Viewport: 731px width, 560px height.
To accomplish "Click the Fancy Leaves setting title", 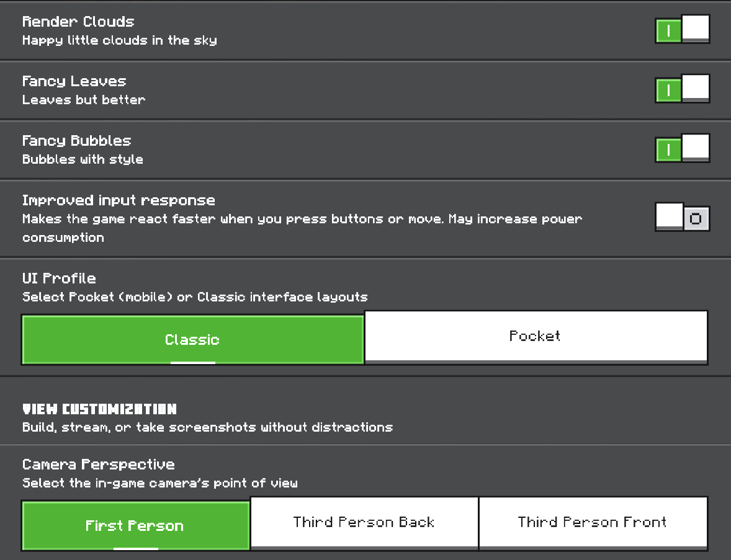I will point(74,81).
